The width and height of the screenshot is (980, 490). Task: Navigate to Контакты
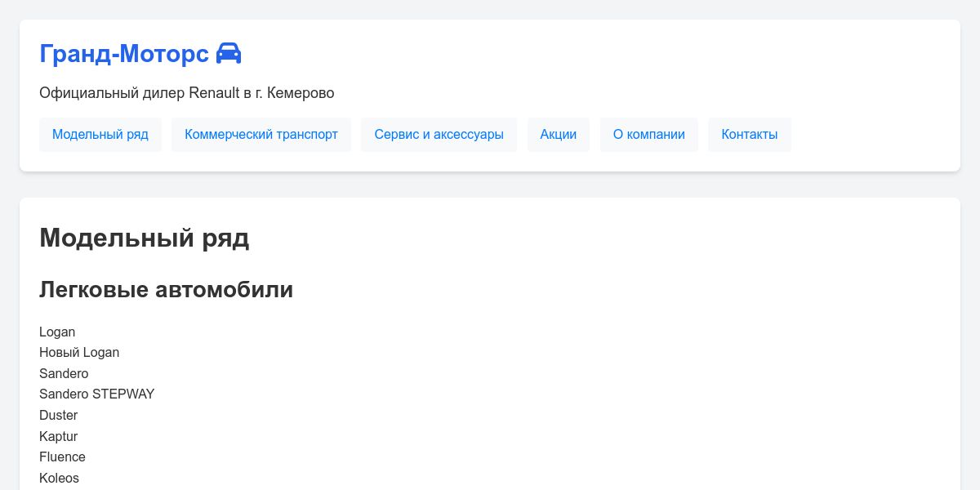[x=750, y=135]
